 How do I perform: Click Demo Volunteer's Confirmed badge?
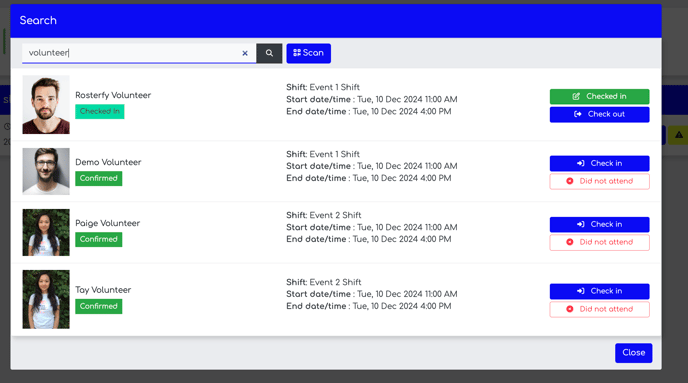(x=98, y=179)
